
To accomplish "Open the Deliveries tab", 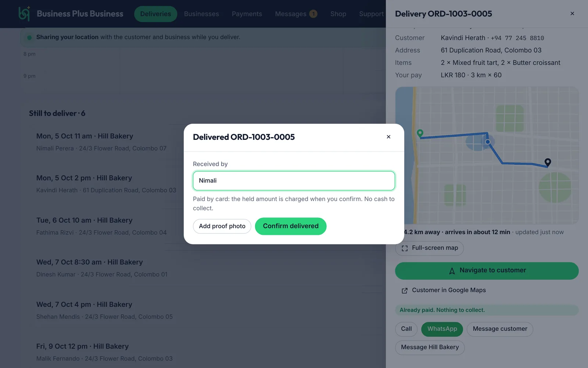I will [x=155, y=14].
